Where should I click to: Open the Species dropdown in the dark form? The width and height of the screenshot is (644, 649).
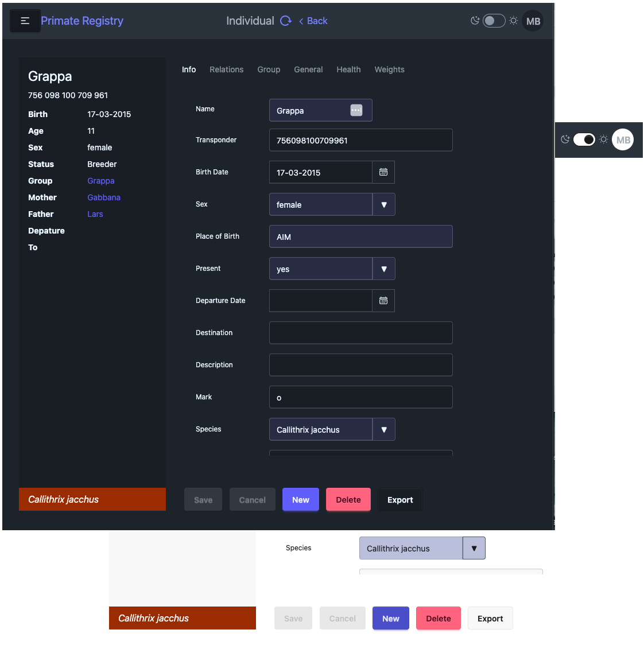point(384,429)
